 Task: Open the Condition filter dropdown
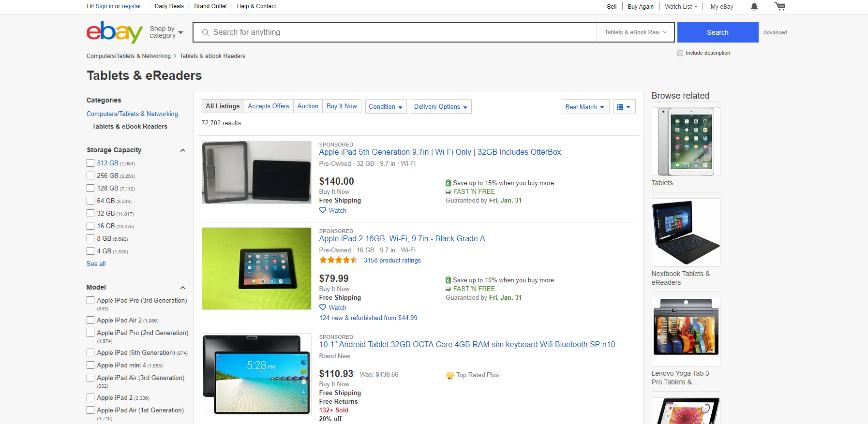click(x=386, y=106)
